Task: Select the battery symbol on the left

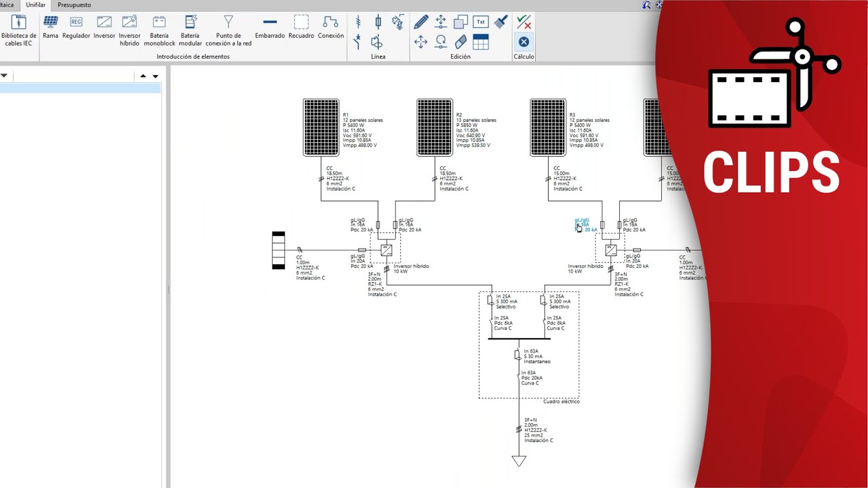Action: pyautogui.click(x=279, y=250)
